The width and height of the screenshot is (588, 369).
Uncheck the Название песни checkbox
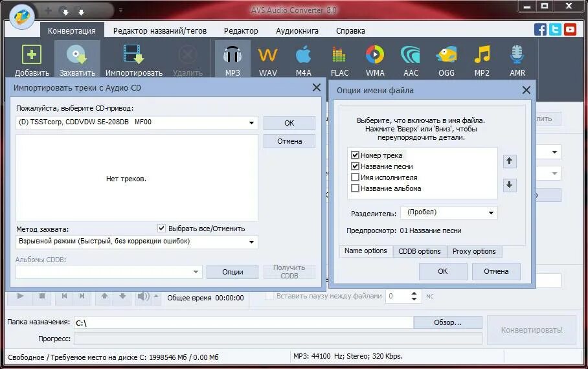coord(355,166)
